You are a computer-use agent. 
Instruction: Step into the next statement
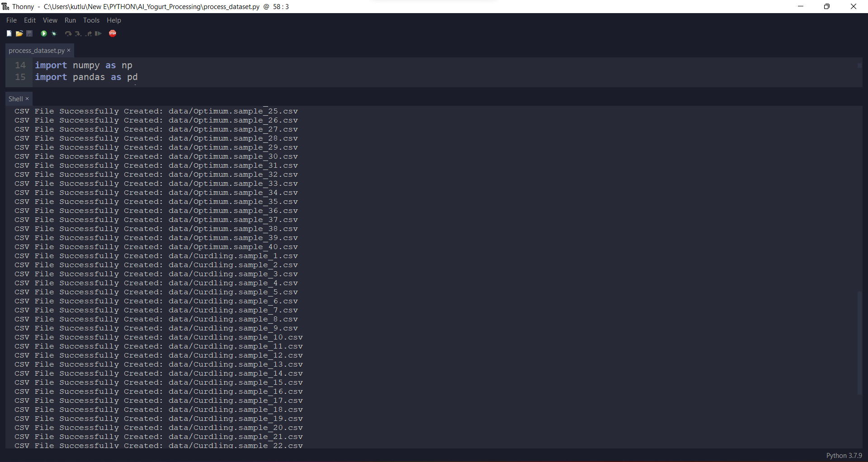(78, 33)
